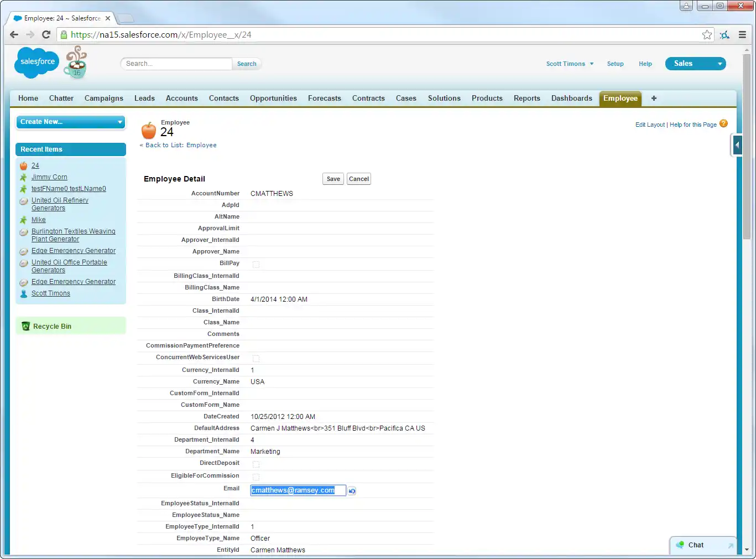Open the Help for this Page question icon
This screenshot has height=559, width=756.
point(723,124)
